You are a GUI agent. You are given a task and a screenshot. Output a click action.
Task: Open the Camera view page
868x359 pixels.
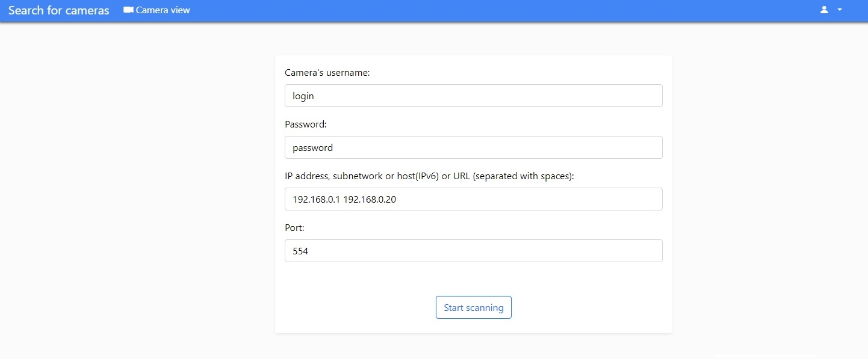[x=157, y=10]
